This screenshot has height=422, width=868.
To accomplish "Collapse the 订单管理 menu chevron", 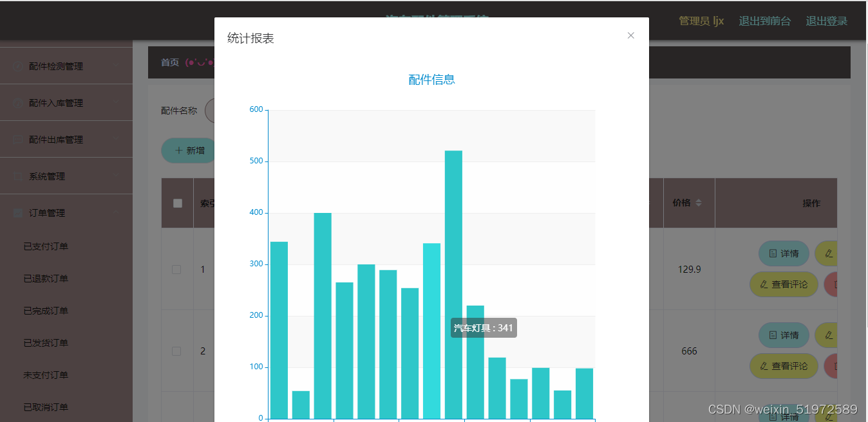I will (116, 212).
